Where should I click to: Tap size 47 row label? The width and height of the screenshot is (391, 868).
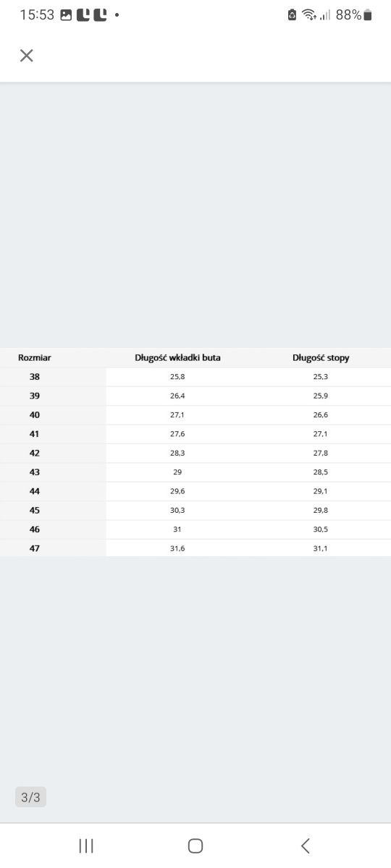35,548
